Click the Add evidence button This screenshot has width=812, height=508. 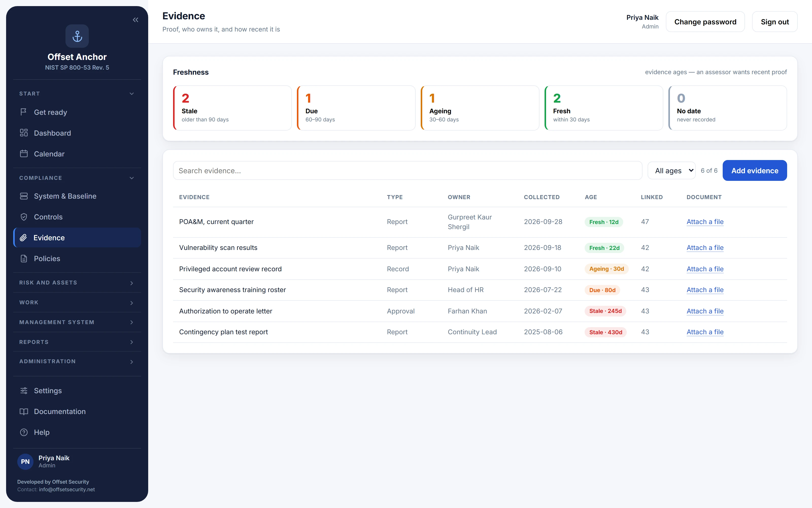click(755, 170)
